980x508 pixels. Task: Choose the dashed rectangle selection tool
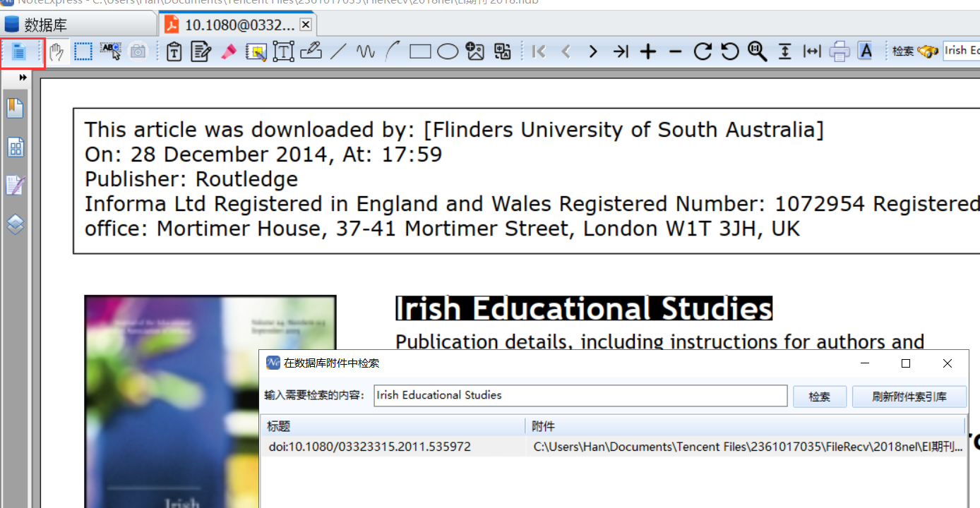(x=83, y=52)
